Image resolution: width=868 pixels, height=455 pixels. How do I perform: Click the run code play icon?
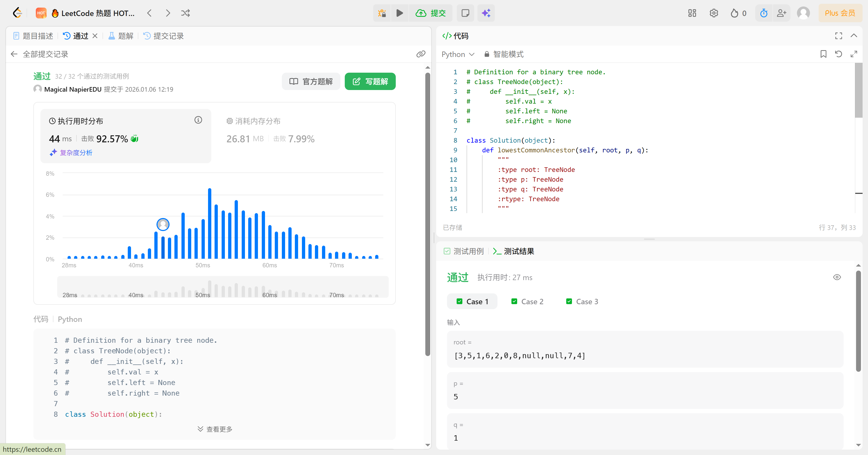point(399,13)
